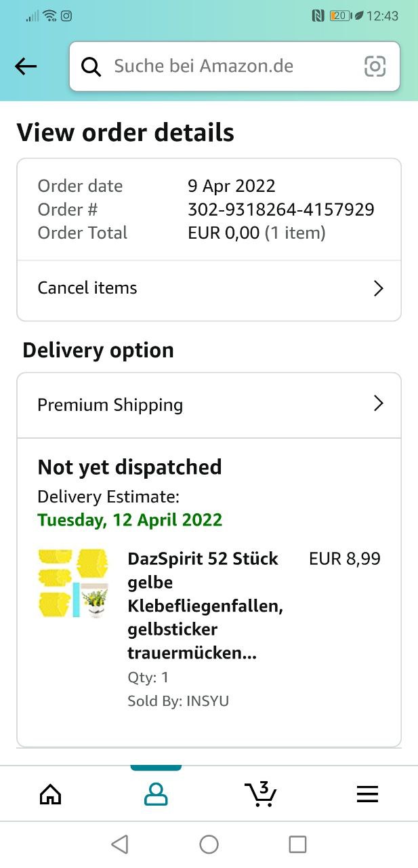The image size is (418, 868).
Task: Open Cancel items row
Action: tap(87, 288)
